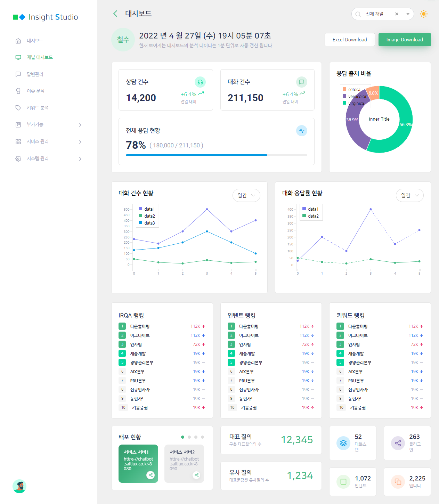The width and height of the screenshot is (439, 504).
Task: Click the sun theme toggle icon
Action: pos(423,14)
